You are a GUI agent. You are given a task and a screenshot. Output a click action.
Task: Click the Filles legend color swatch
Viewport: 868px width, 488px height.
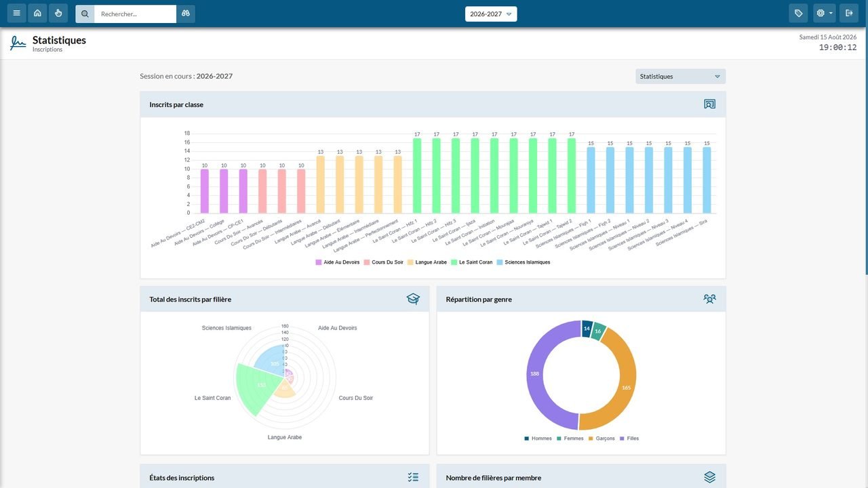(622, 439)
